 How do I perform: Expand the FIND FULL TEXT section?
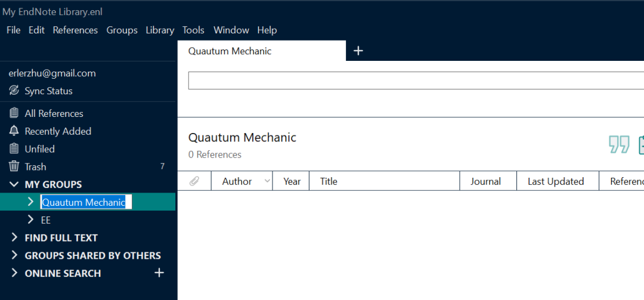coord(14,237)
